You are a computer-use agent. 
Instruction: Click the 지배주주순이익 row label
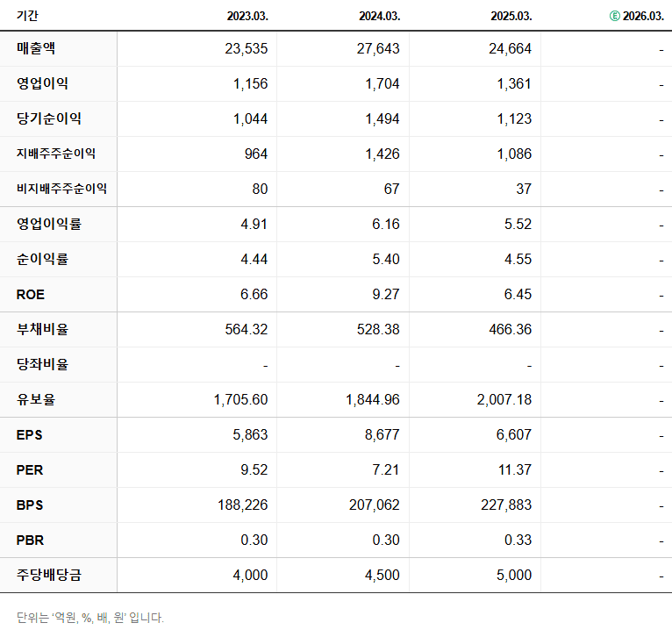(56, 154)
